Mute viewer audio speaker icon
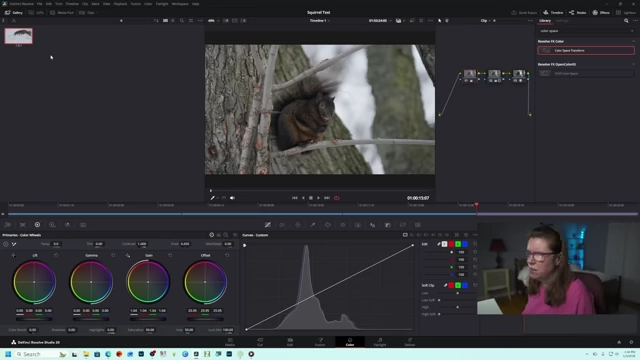 point(232,198)
